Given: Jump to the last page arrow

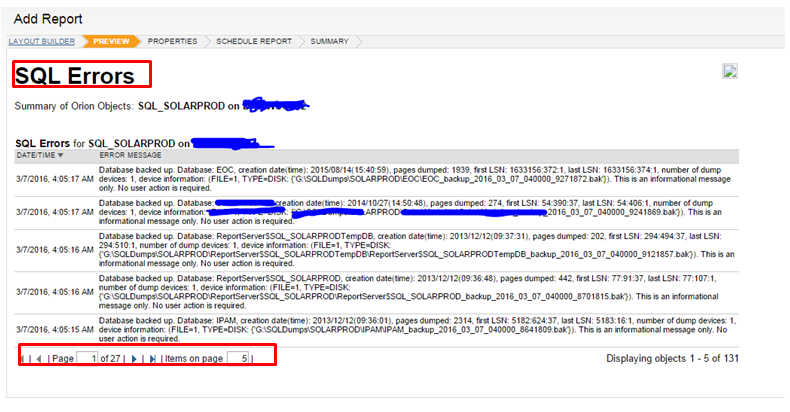Looking at the screenshot, I should [x=152, y=359].
